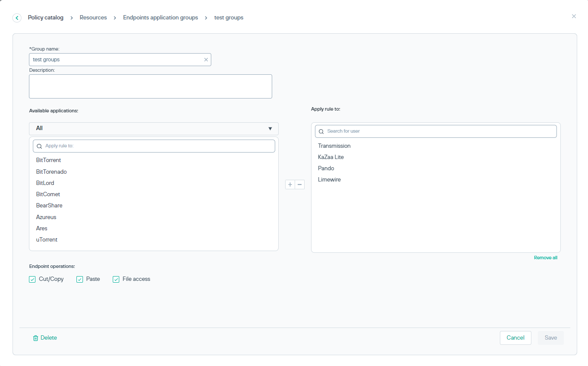Viewport: 588px width, 366px height.
Task: Clear the Group name field with the X
Action: click(206, 59)
